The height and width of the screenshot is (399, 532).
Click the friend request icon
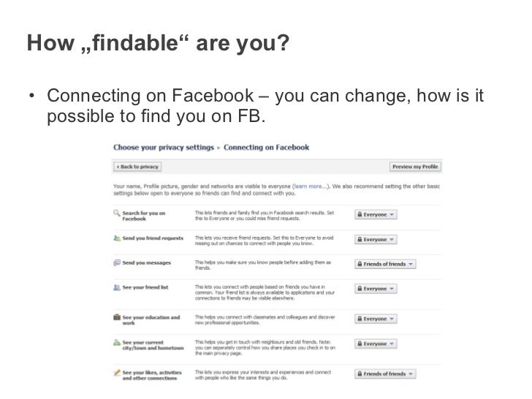(116, 239)
